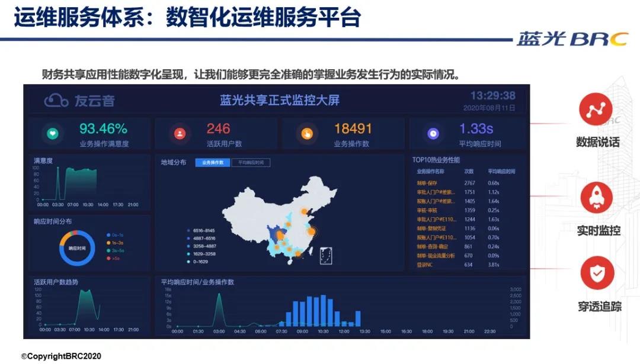Click the 蓝光 BRC logo
Viewport: 640px width, 364px height.
[571, 39]
